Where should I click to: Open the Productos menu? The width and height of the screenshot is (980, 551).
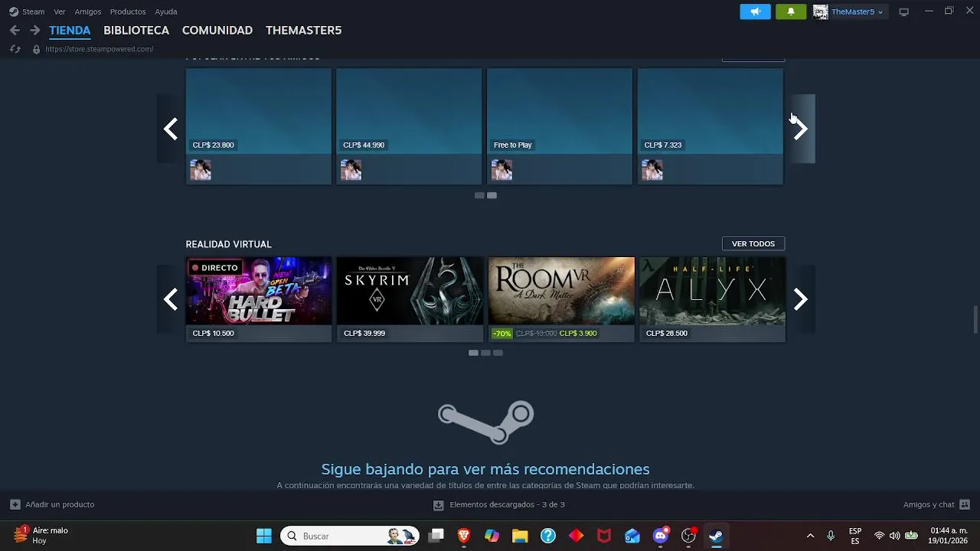[x=128, y=11]
